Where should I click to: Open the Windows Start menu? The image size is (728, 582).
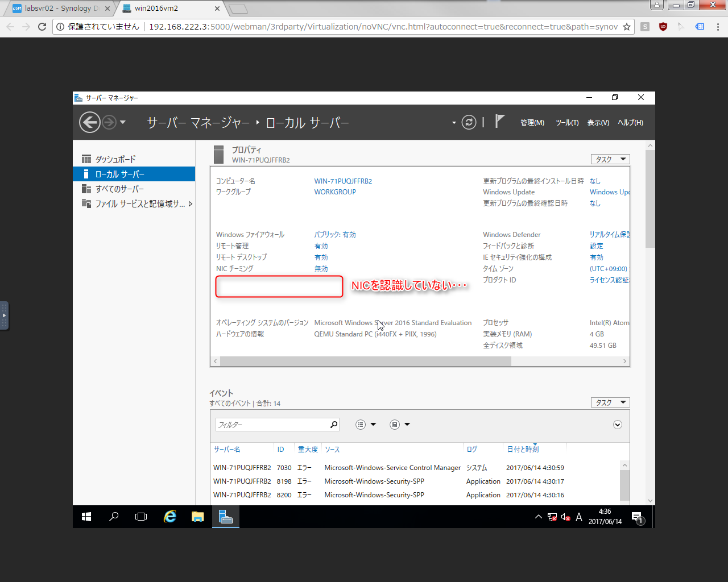[86, 517]
